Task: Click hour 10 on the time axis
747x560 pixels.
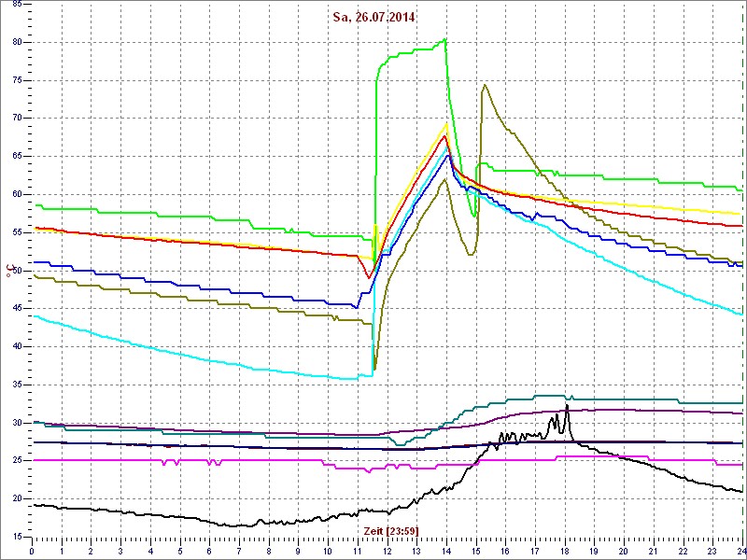Action: [328, 552]
